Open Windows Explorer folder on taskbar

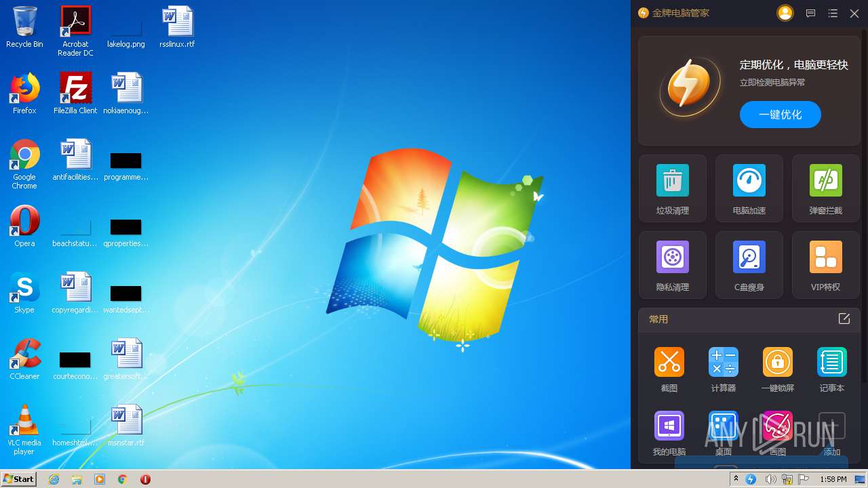pyautogui.click(x=77, y=479)
